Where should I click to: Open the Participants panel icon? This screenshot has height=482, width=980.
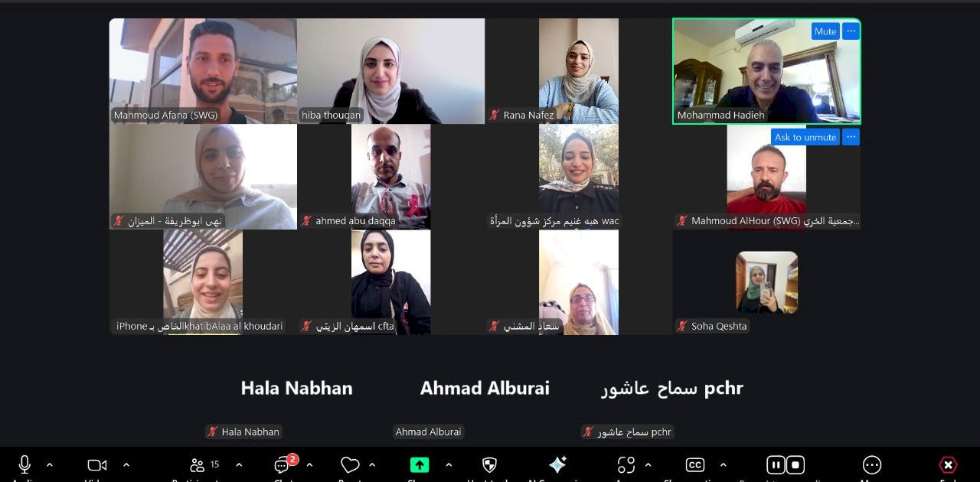(198, 464)
